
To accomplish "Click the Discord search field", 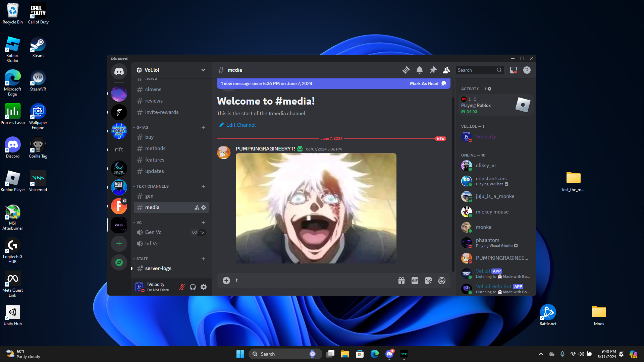I will [x=476, y=70].
